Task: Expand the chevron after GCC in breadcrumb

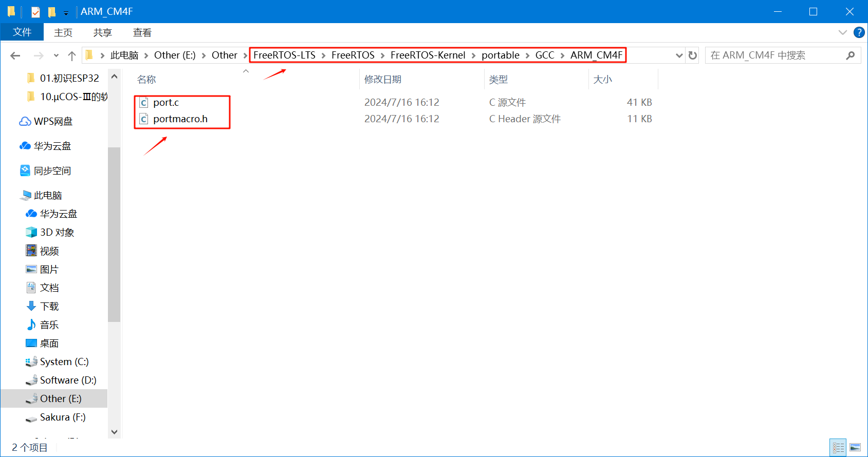Action: 563,55
